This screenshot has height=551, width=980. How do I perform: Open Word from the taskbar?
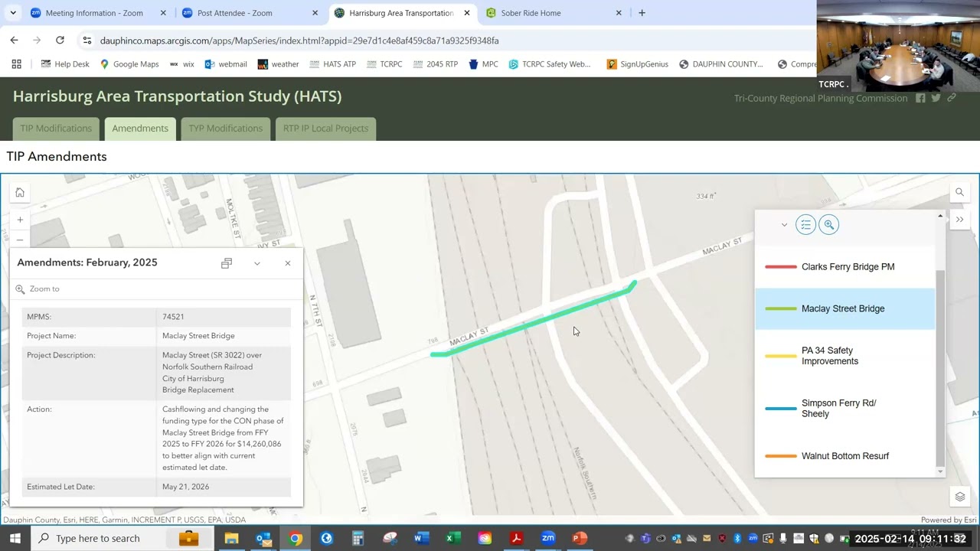(x=421, y=538)
